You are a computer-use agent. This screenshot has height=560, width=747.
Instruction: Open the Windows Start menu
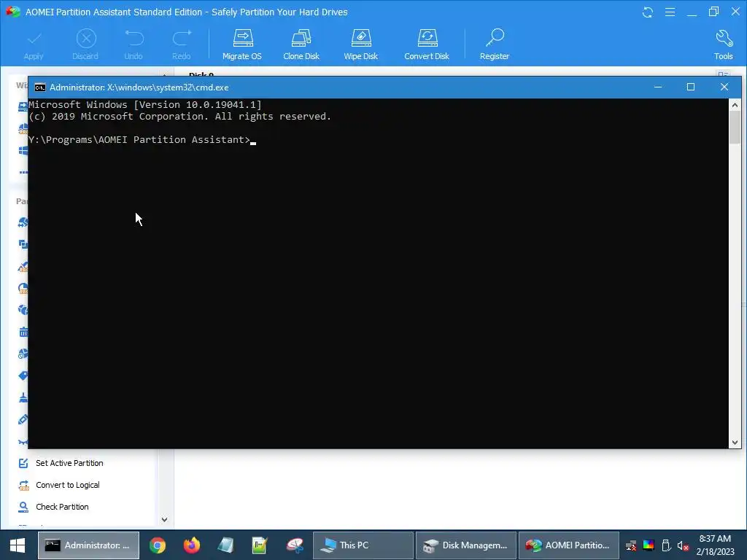click(x=18, y=545)
